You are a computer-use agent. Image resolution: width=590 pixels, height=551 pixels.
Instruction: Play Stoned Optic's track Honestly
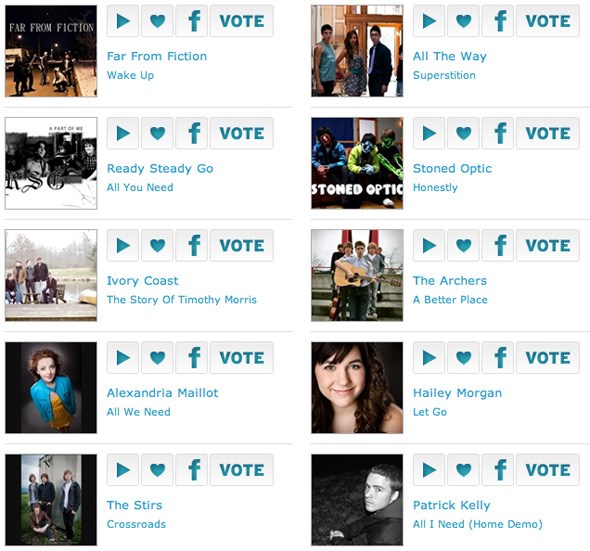429,133
